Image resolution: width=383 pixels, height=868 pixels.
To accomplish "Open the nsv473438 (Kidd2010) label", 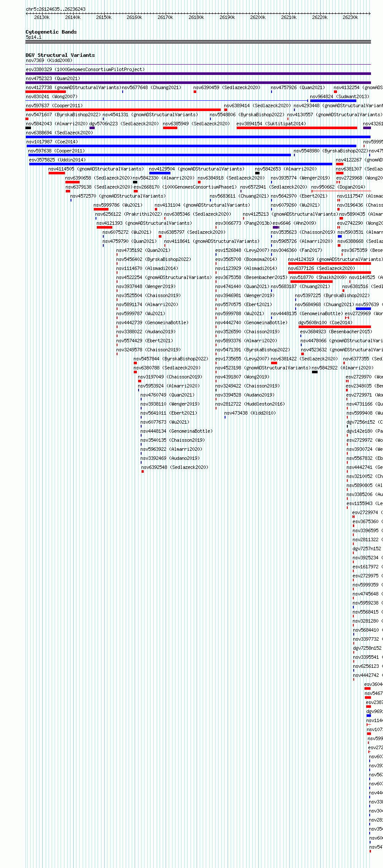I will [x=250, y=413].
